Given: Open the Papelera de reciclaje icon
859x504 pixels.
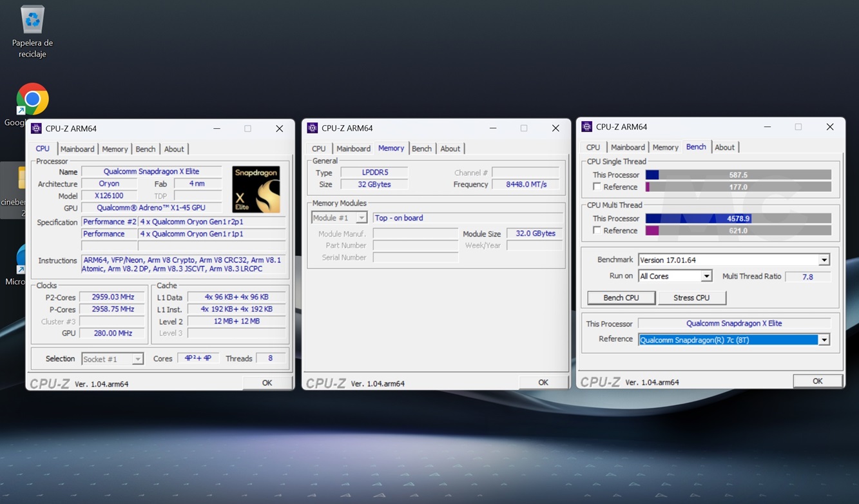Looking at the screenshot, I should pyautogui.click(x=32, y=21).
